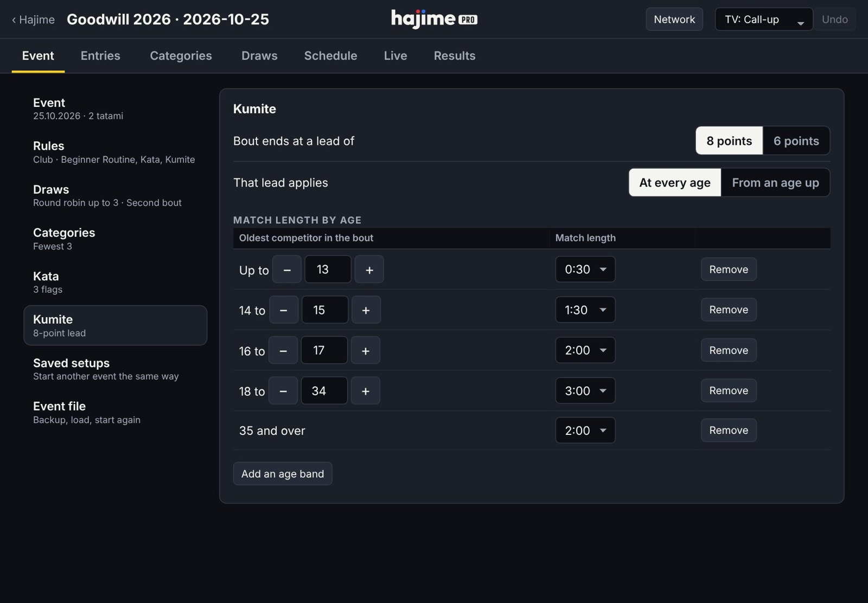Go back to Hajime
Viewport: 868px width, 603px height.
point(33,20)
